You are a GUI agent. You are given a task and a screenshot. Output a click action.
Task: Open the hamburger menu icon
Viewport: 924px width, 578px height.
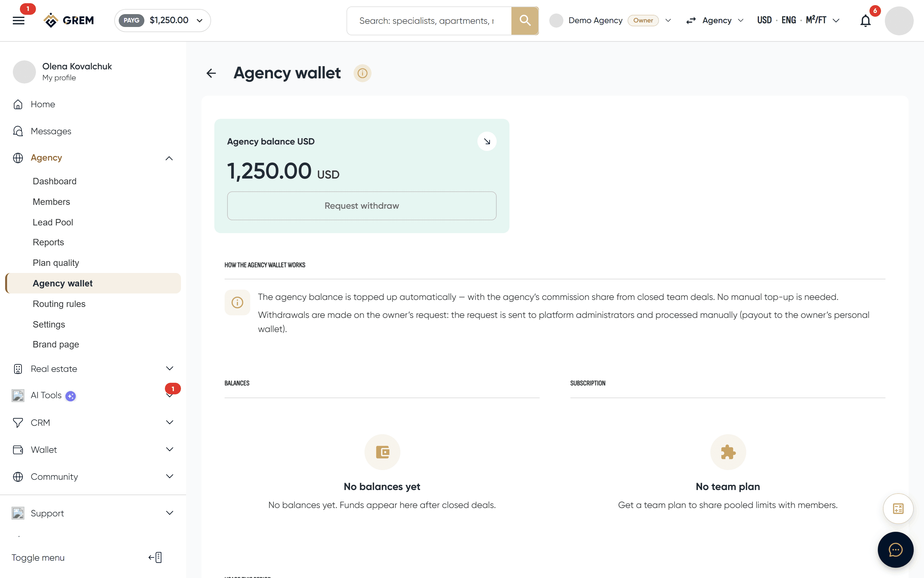(18, 21)
